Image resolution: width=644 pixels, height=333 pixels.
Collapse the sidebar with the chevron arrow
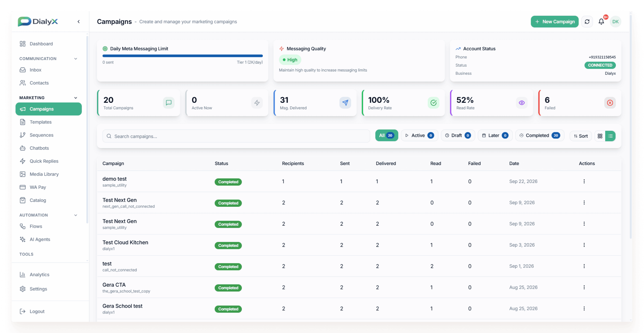79,22
